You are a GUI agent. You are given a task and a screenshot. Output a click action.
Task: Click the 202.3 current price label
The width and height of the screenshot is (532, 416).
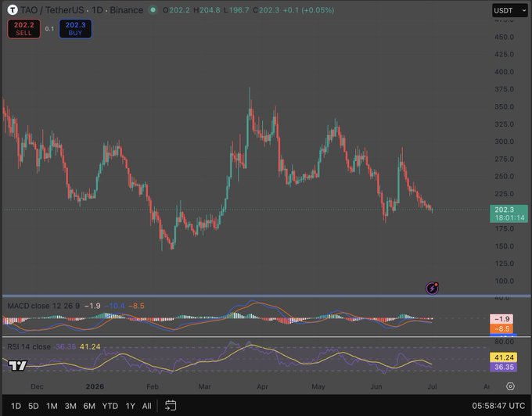point(509,213)
